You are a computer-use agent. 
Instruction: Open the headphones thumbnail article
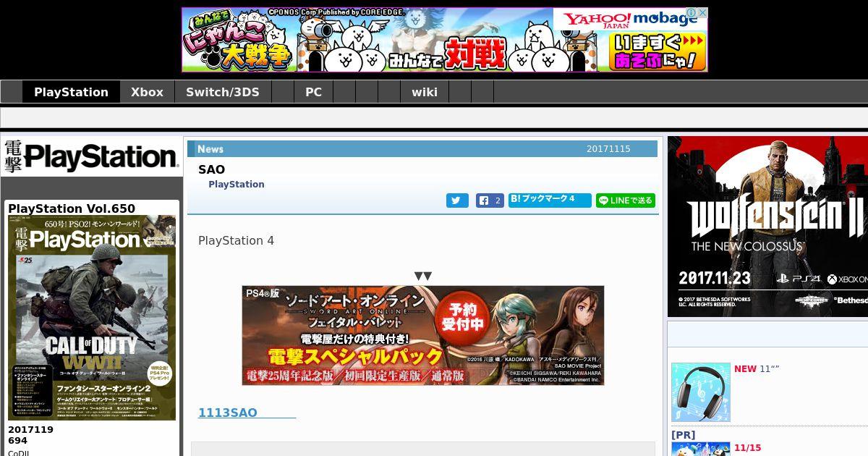tap(701, 392)
